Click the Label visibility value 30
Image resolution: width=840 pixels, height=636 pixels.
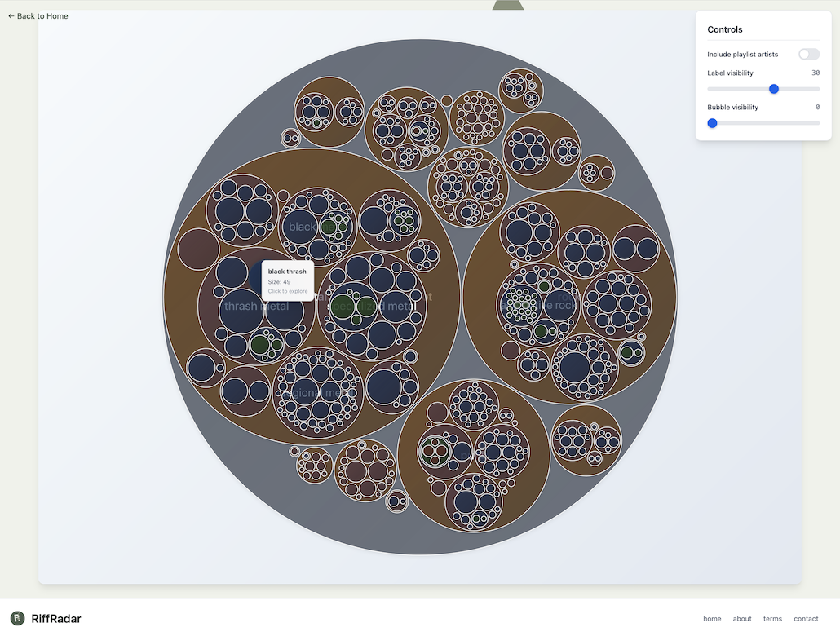point(816,73)
